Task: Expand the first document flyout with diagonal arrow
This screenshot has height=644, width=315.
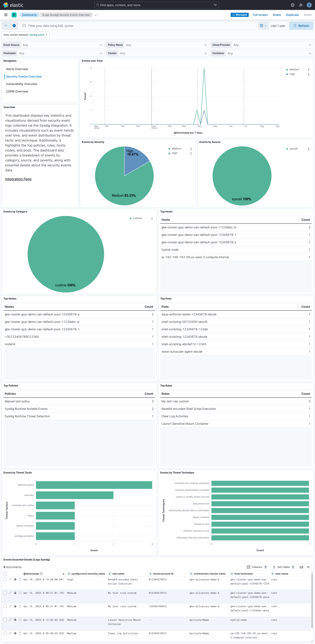Action: click(x=10, y=579)
